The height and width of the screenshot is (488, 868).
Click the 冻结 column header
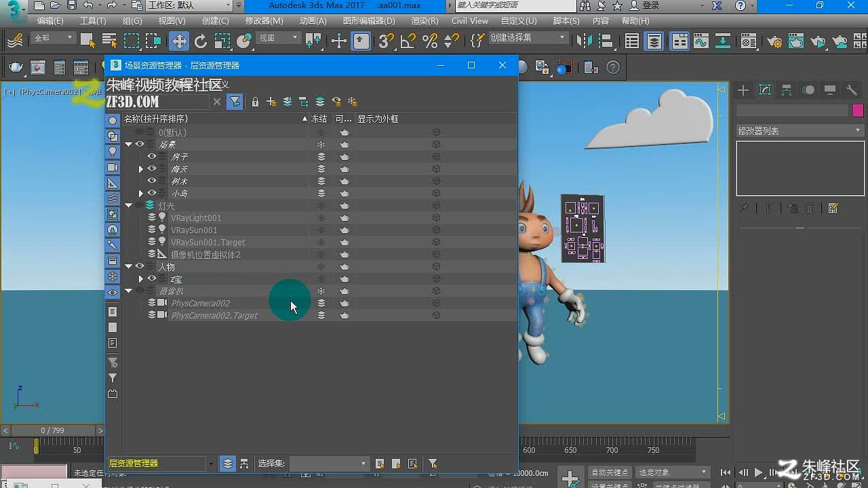tap(319, 119)
